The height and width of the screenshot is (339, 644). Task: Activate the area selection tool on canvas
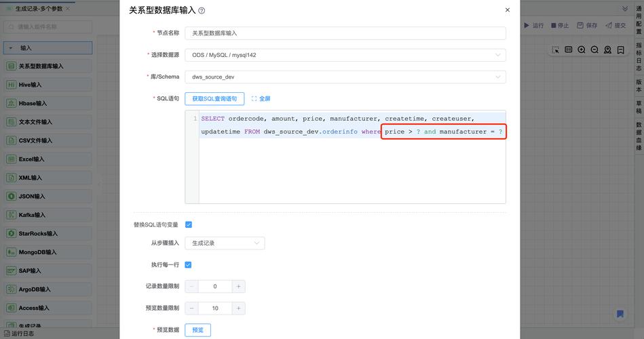click(555, 49)
